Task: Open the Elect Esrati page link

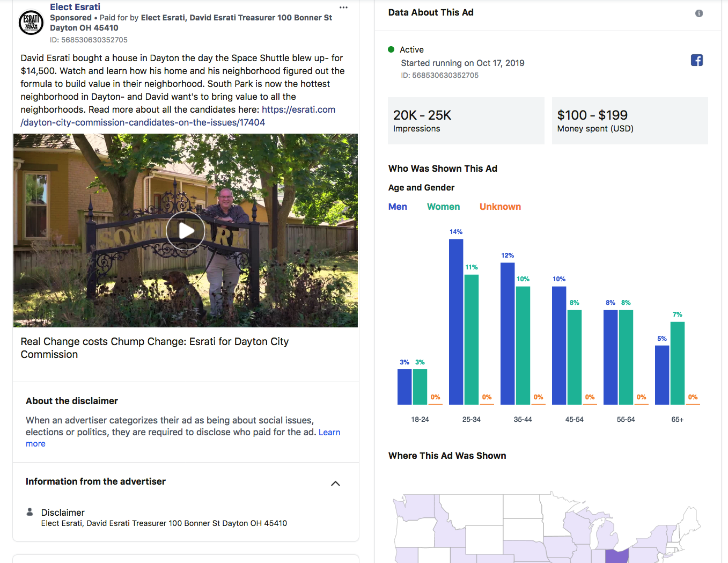Action: [75, 7]
